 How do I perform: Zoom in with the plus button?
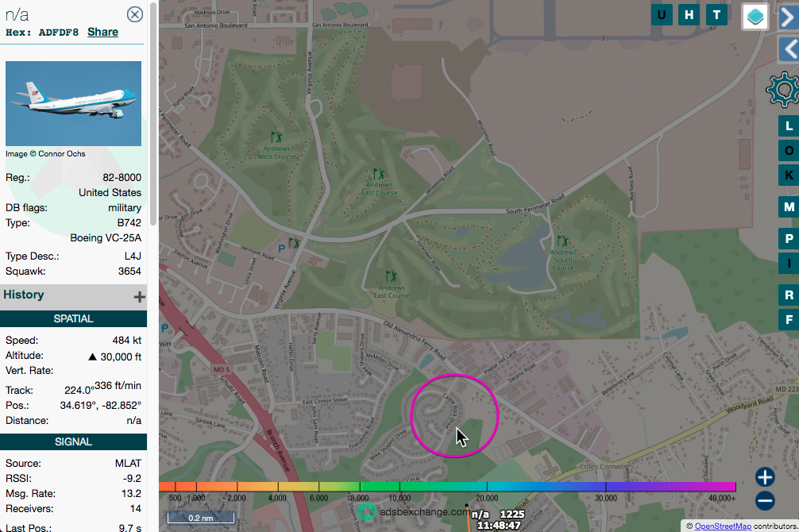[x=764, y=477]
